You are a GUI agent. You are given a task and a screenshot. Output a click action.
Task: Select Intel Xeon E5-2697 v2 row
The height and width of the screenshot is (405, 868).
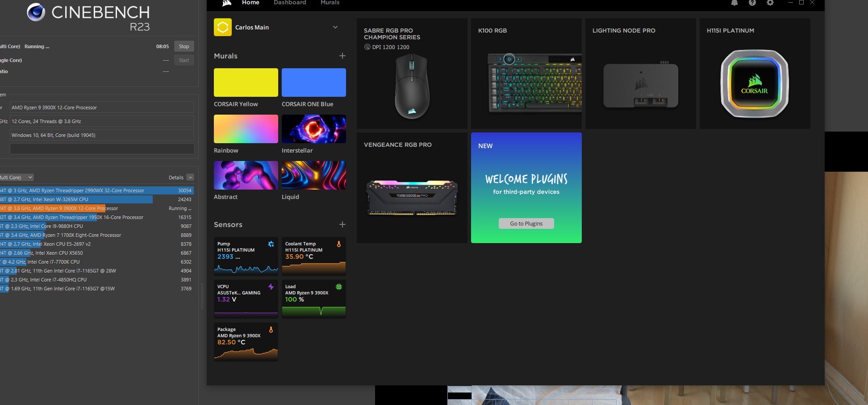pyautogui.click(x=97, y=244)
